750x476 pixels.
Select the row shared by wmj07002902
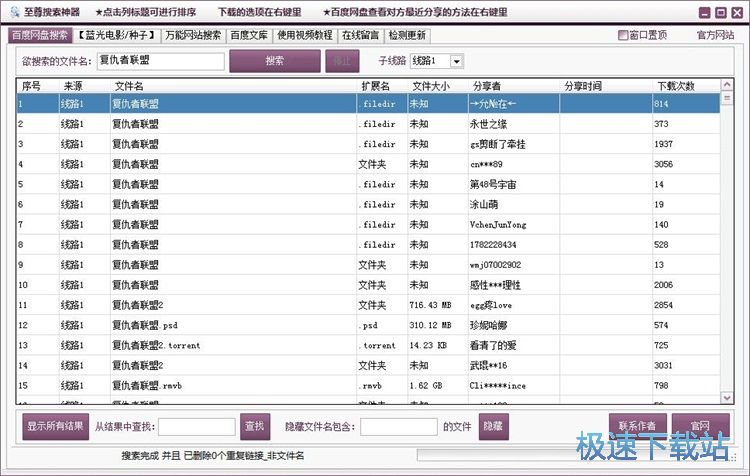pyautogui.click(x=368, y=265)
